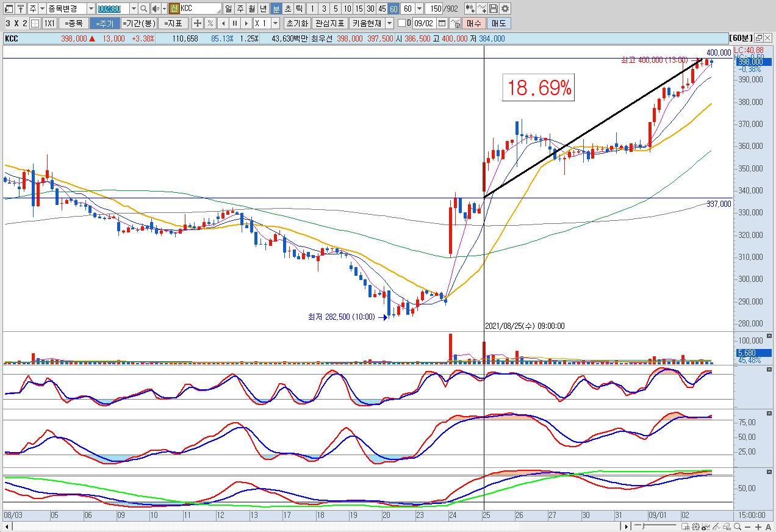Click the data table icon in bottom toolbar
The width and height of the screenshot is (776, 532).
tap(685, 527)
